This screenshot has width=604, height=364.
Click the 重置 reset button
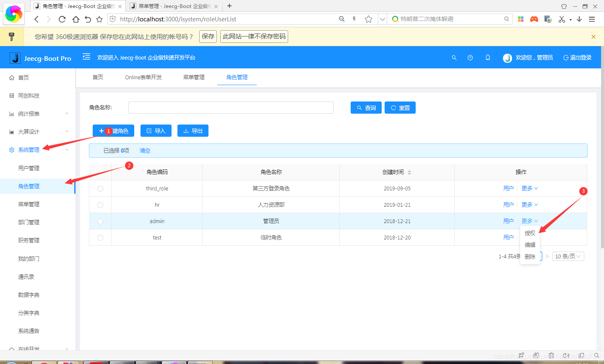point(400,108)
